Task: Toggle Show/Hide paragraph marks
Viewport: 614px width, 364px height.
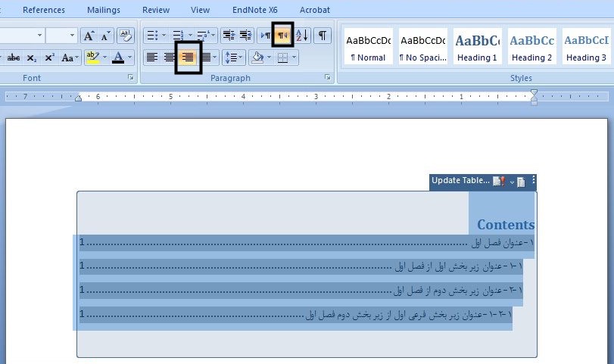Action: click(323, 35)
